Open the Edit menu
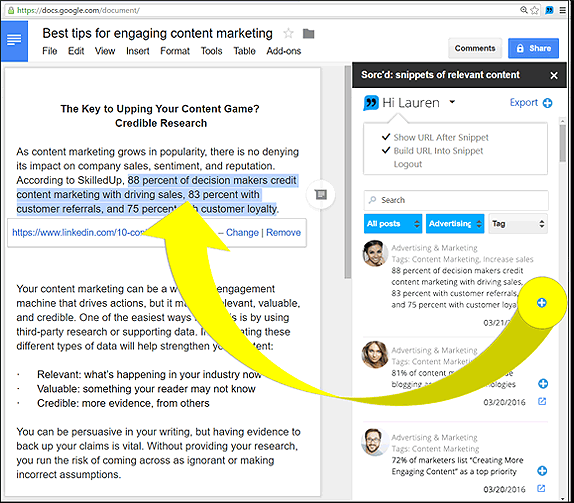574x503 pixels. 76,51
